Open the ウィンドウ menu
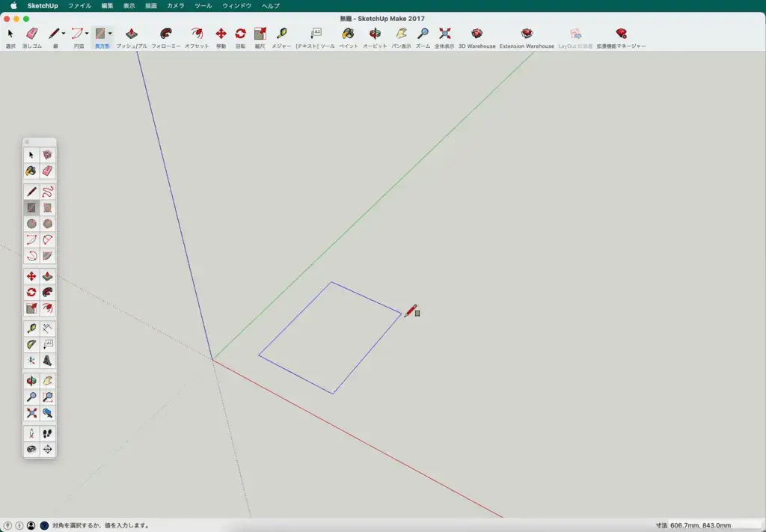The width and height of the screenshot is (766, 532). click(237, 6)
